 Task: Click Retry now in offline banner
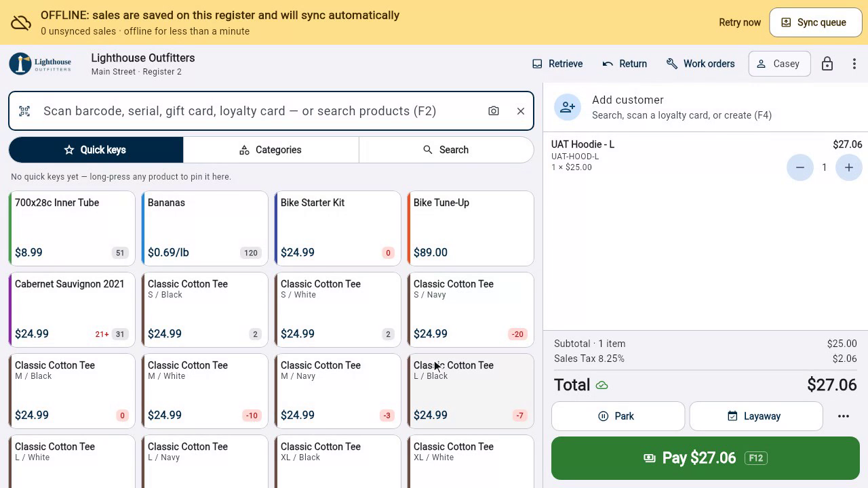tap(740, 22)
